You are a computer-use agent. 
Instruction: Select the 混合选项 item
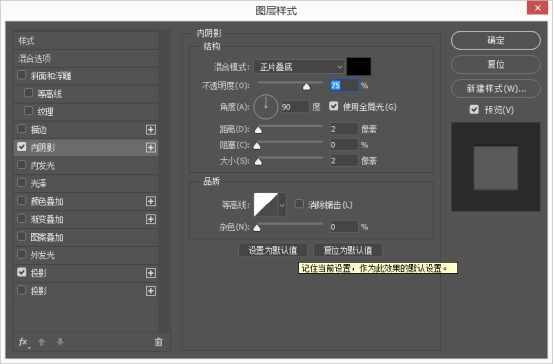point(86,58)
